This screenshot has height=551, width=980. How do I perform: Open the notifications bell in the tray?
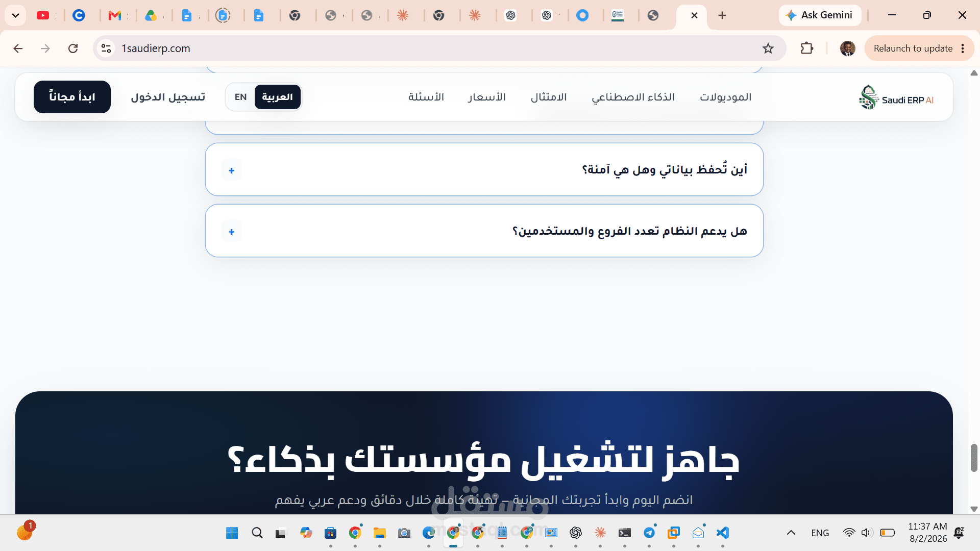[959, 533]
